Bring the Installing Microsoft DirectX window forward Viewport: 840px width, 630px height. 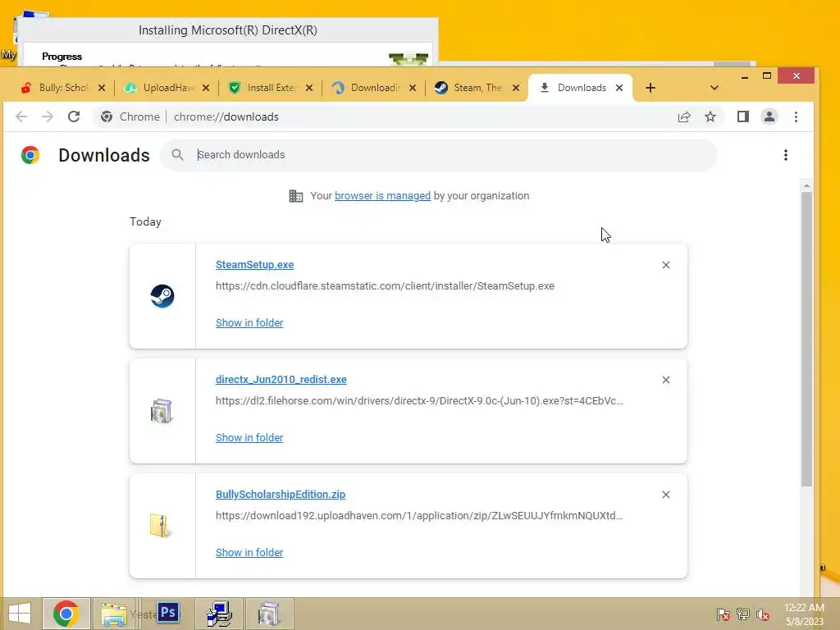coord(228,30)
